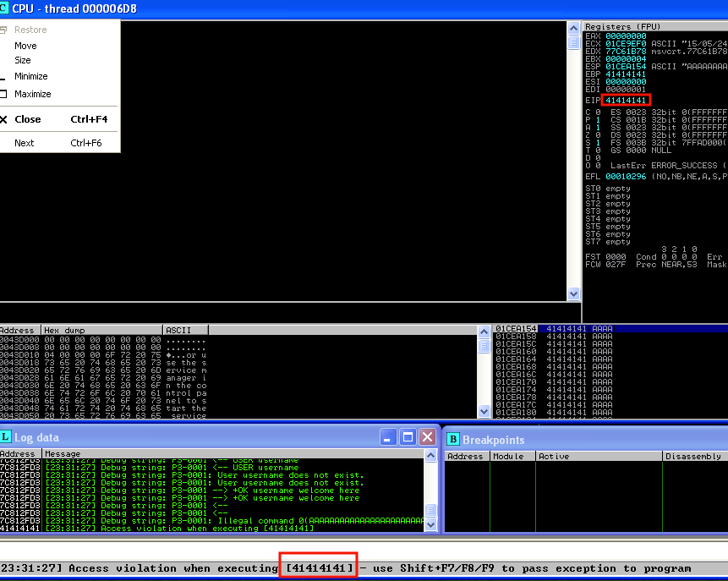The image size is (728, 581).
Task: Choose Maximize from the system menu
Action: point(32,94)
